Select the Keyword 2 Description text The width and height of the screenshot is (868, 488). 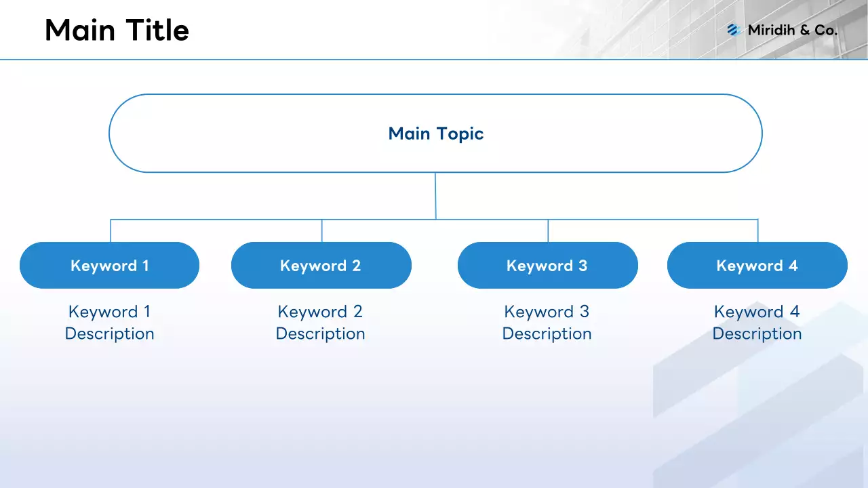coord(320,323)
